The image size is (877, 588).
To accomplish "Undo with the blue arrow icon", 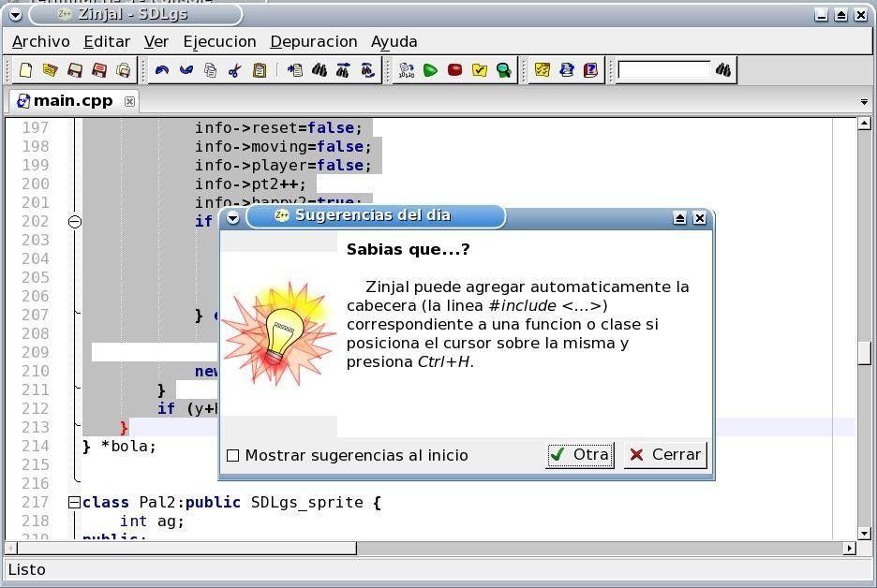I will click(162, 70).
